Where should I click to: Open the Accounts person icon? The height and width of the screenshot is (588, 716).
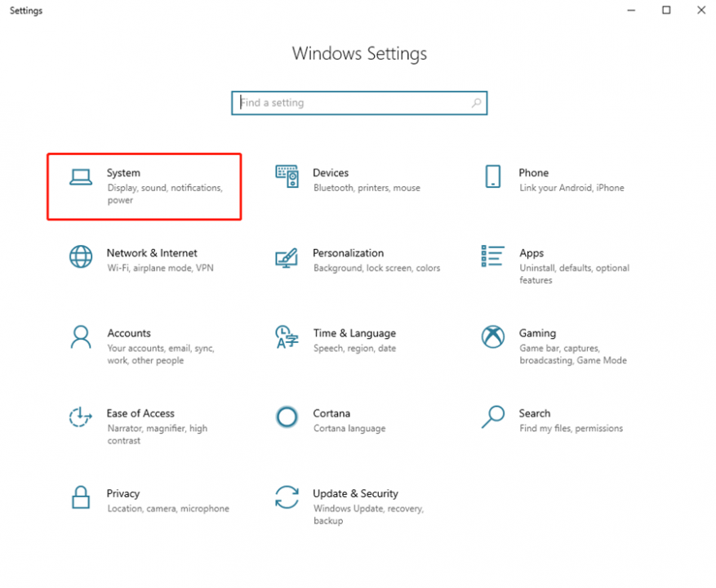(x=81, y=336)
